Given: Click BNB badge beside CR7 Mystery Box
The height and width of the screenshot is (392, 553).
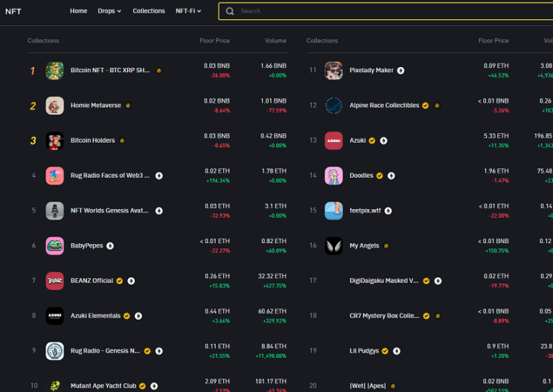Looking at the screenshot, I should 438,316.
